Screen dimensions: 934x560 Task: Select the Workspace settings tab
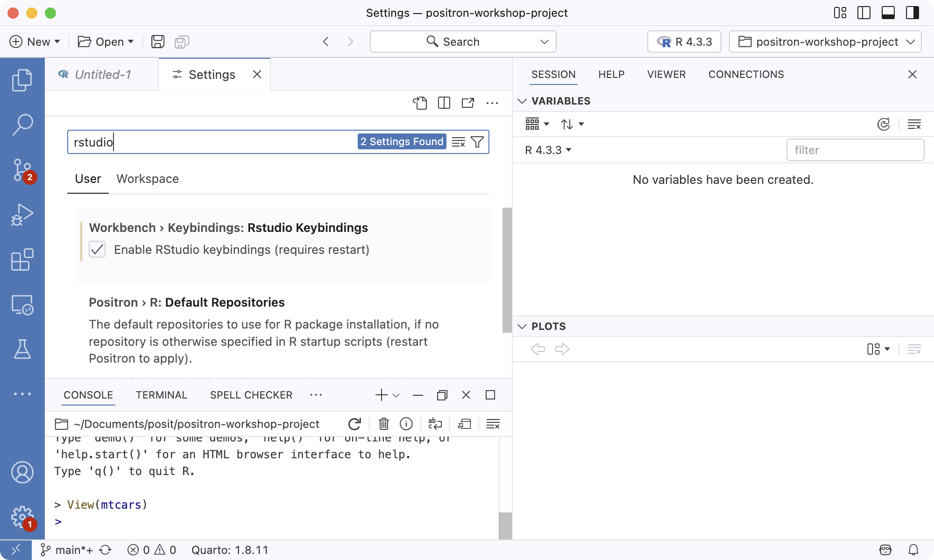pyautogui.click(x=148, y=179)
